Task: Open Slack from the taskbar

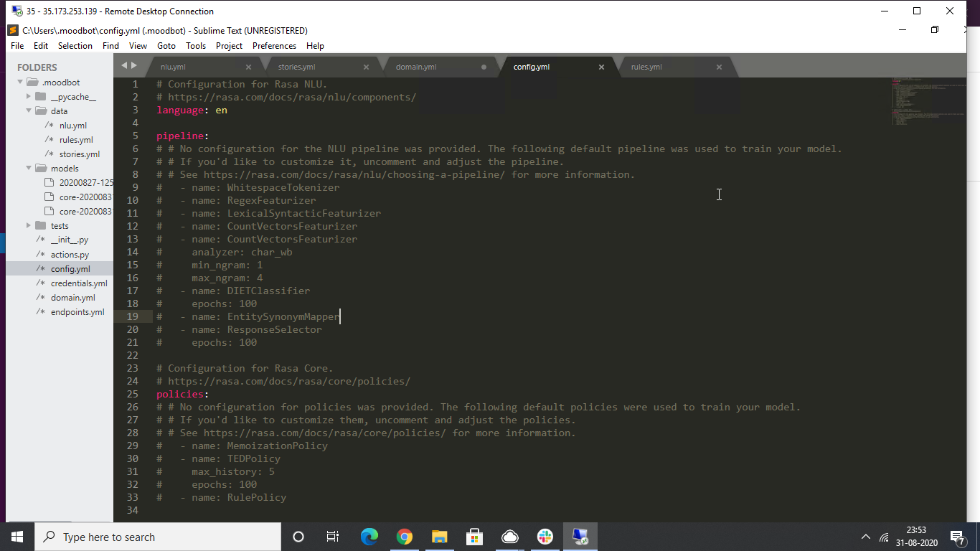Action: pos(545,537)
